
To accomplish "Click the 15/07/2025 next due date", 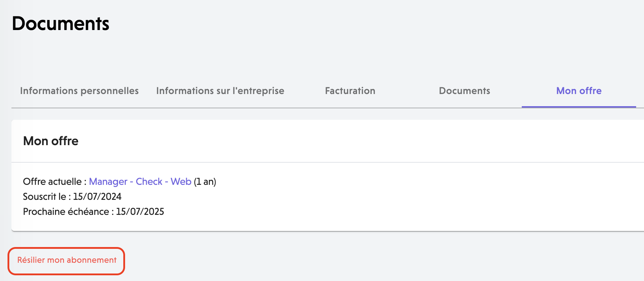I will [140, 212].
